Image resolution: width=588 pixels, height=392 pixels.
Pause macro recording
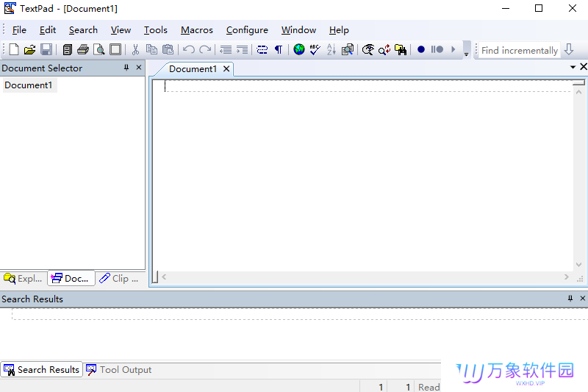(x=437, y=49)
